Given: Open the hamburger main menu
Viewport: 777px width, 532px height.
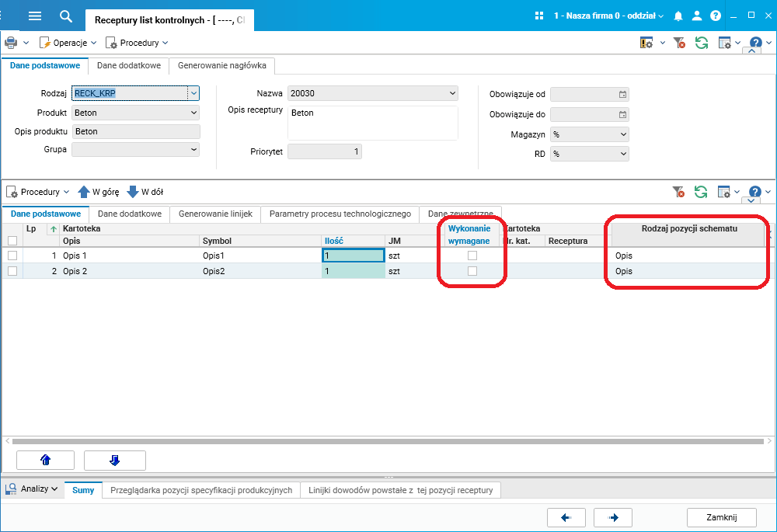Looking at the screenshot, I should pyautogui.click(x=35, y=16).
